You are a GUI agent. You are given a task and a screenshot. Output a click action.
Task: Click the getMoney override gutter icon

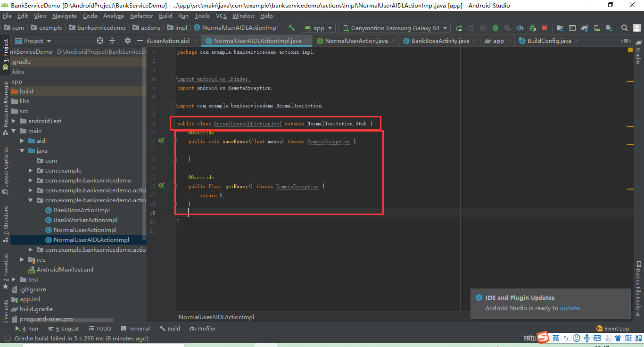click(161, 186)
